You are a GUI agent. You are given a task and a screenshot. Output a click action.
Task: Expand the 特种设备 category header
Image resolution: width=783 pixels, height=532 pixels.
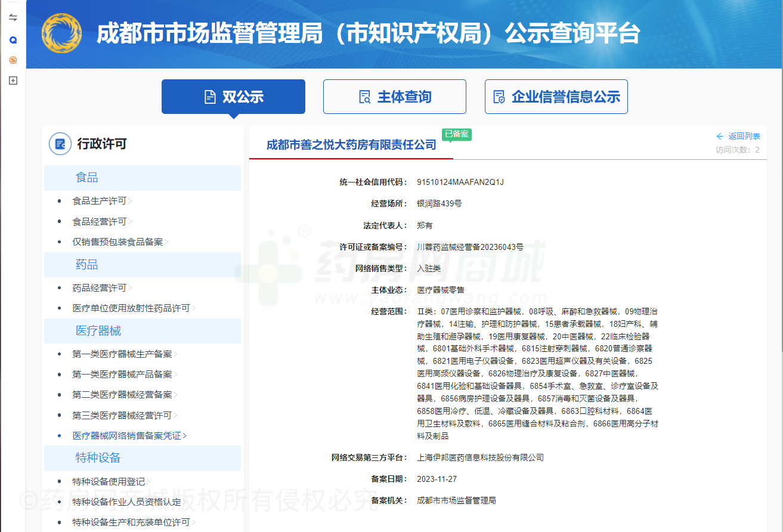click(x=98, y=458)
